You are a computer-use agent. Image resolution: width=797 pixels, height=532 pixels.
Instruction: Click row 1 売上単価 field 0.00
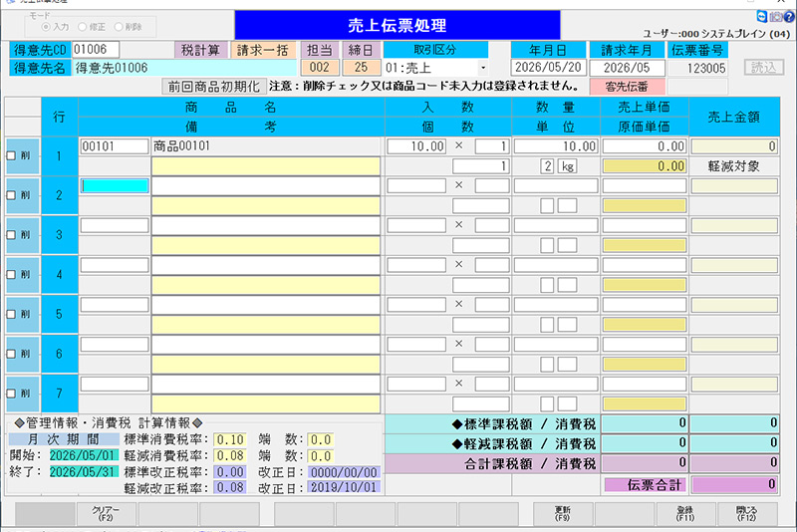click(644, 146)
